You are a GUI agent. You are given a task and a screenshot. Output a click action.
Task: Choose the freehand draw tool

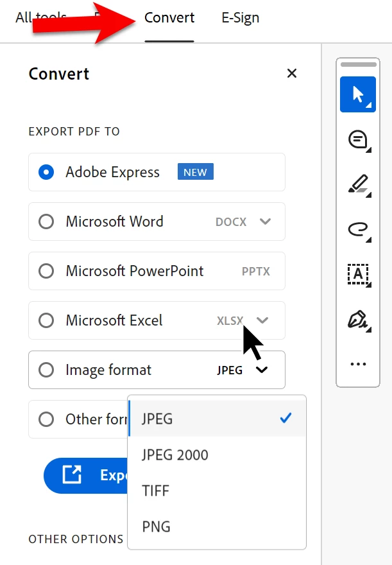(358, 229)
